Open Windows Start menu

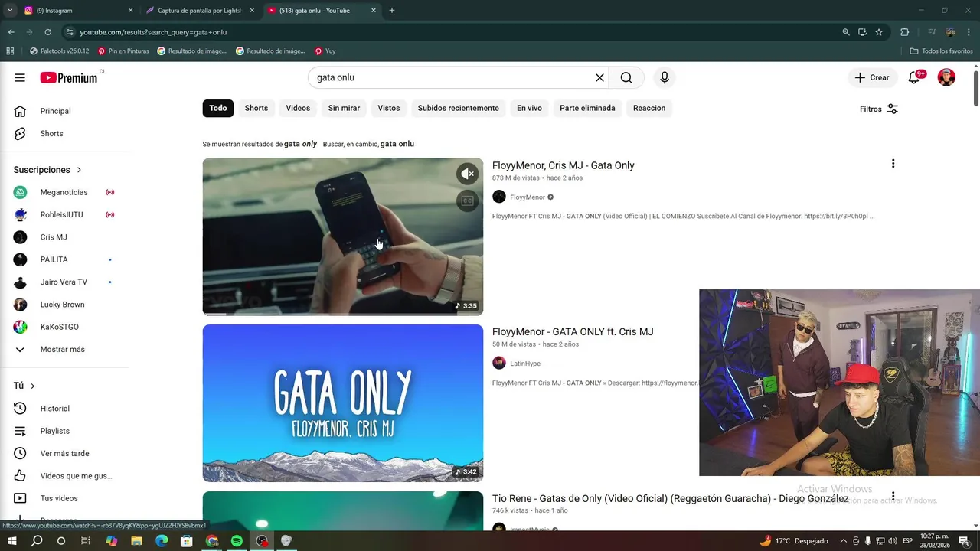pos(12,541)
